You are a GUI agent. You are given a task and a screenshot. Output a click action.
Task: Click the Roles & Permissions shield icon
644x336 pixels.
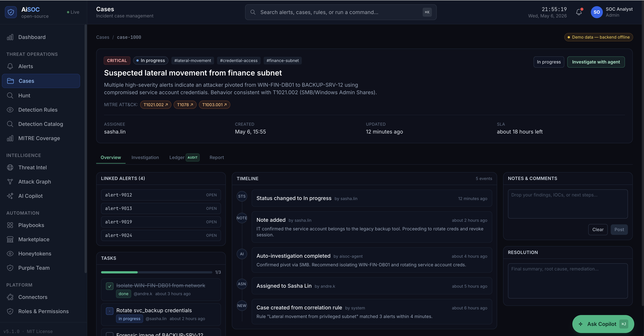(10, 311)
